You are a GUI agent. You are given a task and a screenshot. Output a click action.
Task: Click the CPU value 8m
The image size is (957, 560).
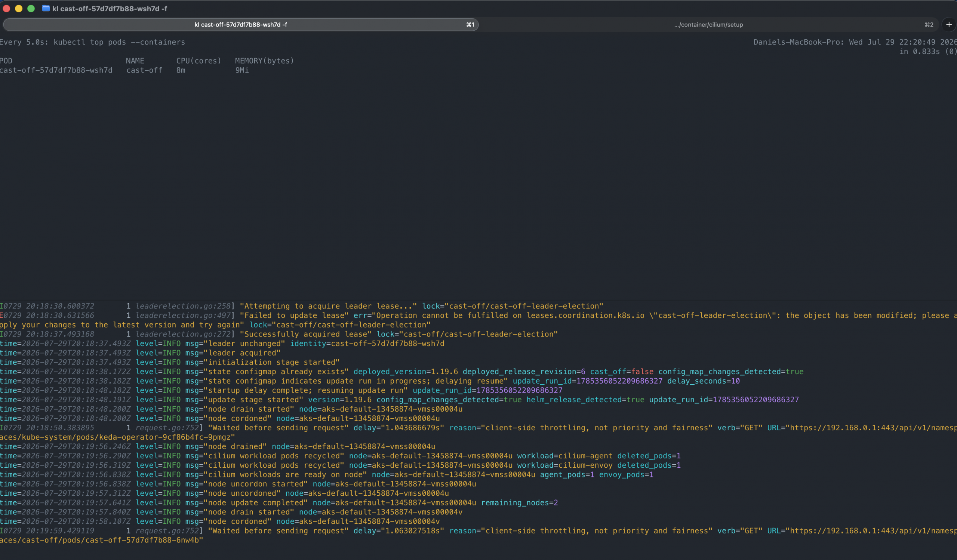(x=181, y=70)
